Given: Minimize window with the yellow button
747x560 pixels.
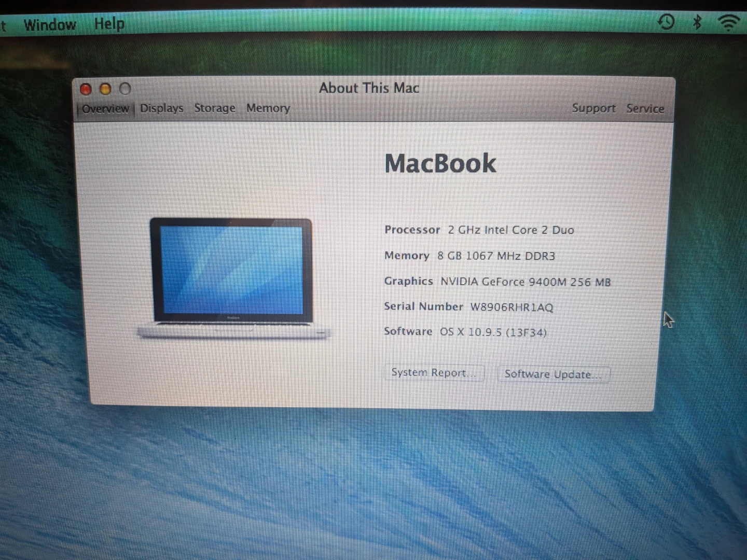Looking at the screenshot, I should 105,89.
